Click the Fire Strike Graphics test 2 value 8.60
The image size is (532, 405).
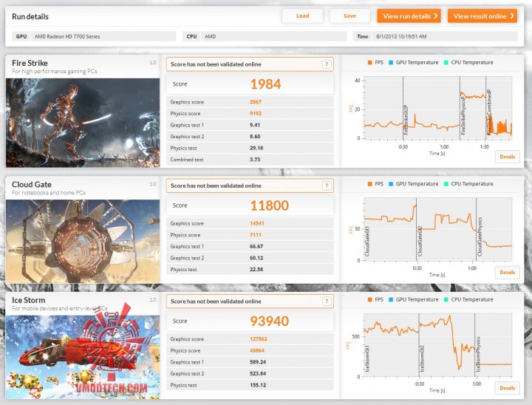(255, 137)
